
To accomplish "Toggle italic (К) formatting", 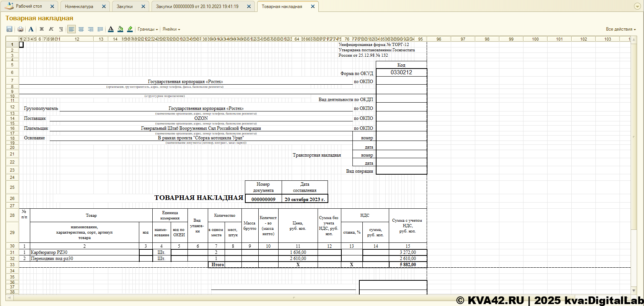I will pyautogui.click(x=51, y=29).
